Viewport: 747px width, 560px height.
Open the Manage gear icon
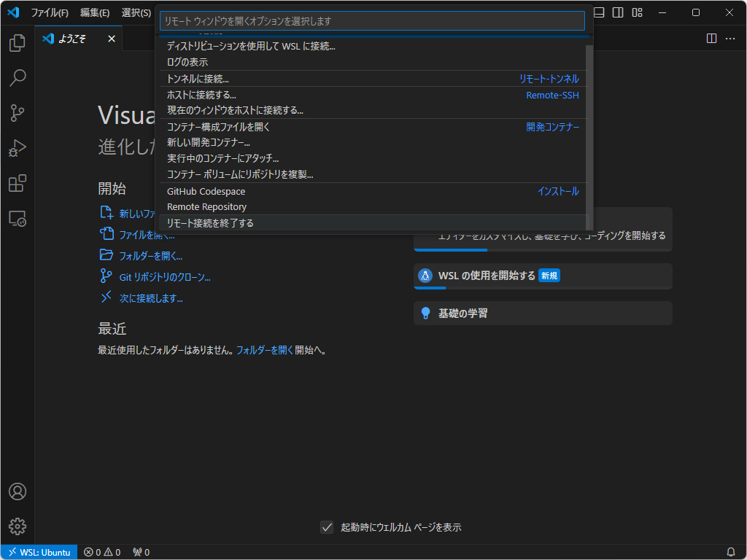[18, 526]
